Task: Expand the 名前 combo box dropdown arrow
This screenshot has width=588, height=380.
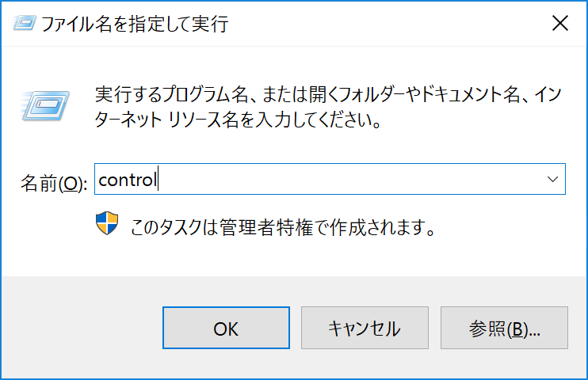Action: pyautogui.click(x=552, y=179)
